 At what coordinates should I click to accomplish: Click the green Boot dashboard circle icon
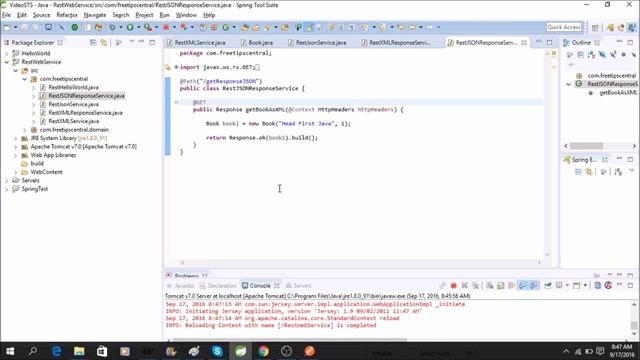point(75,27)
